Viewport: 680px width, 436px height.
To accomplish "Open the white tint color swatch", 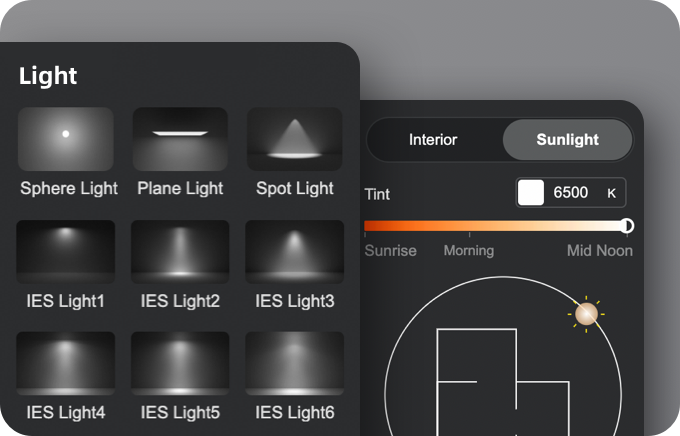I will point(530,193).
